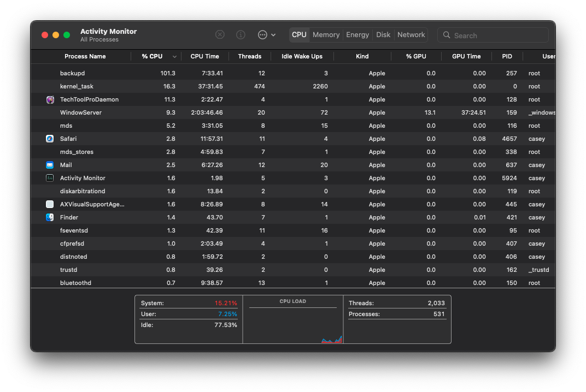Switch to the CPU tab
The image size is (586, 392).
(299, 35)
